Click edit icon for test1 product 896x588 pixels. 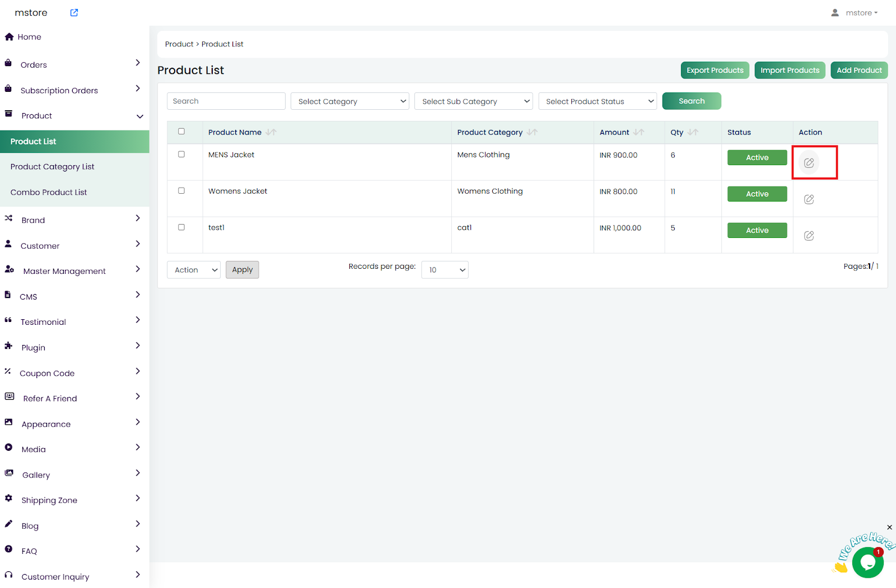point(809,236)
